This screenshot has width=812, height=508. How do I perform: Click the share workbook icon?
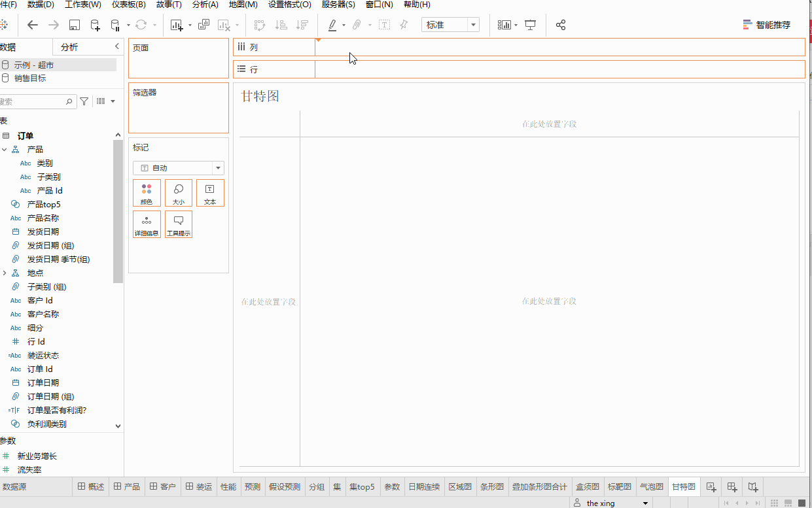(x=561, y=25)
